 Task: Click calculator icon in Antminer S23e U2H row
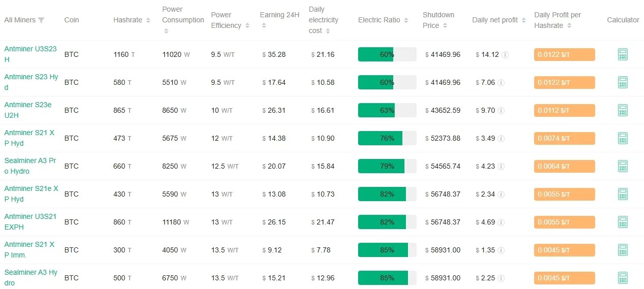[623, 110]
